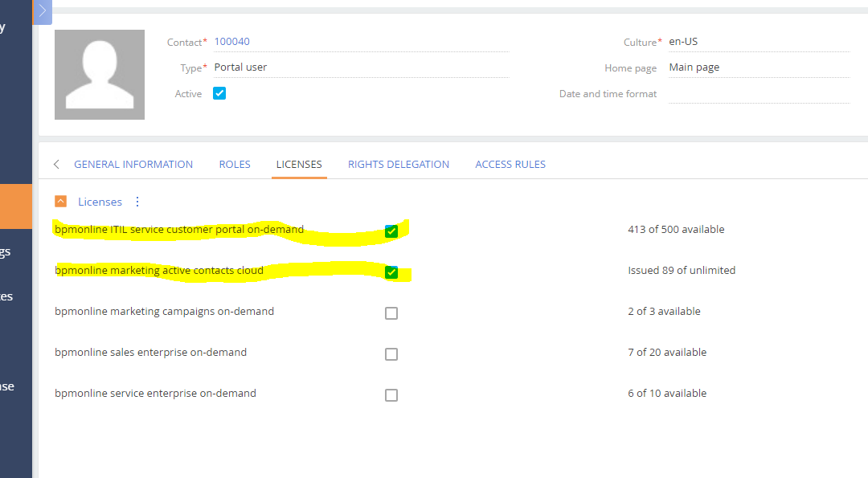Viewport: 868px width, 478px height.
Task: Check service enterprise on-demand license
Action: tap(391, 395)
